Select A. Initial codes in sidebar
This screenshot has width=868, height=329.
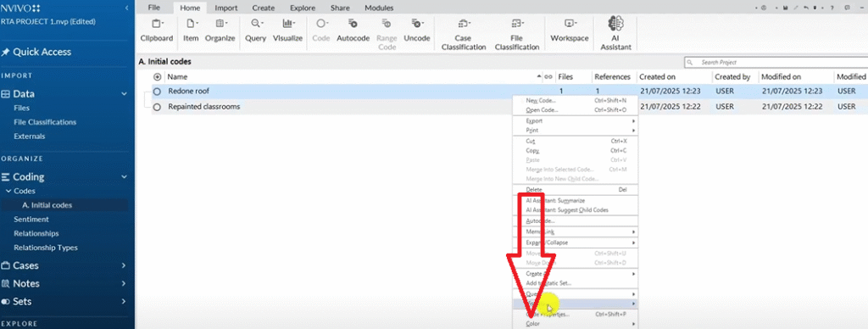tap(47, 205)
